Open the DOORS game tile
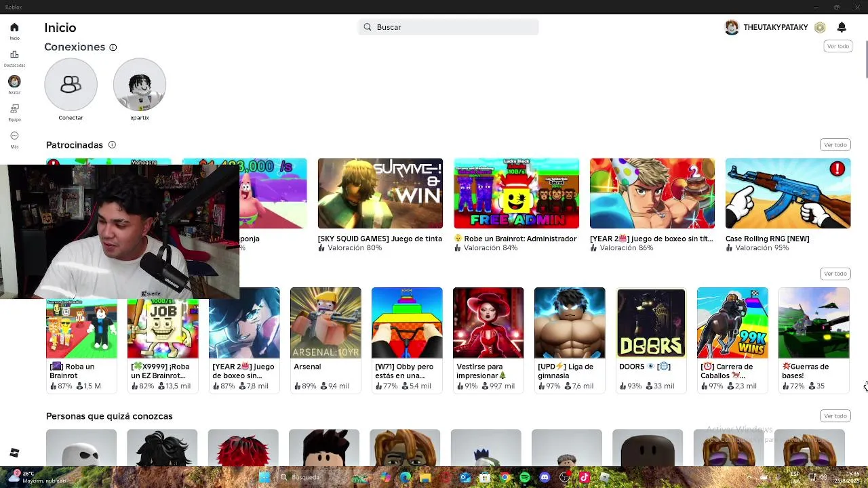Image resolution: width=868 pixels, height=488 pixels. tap(651, 339)
